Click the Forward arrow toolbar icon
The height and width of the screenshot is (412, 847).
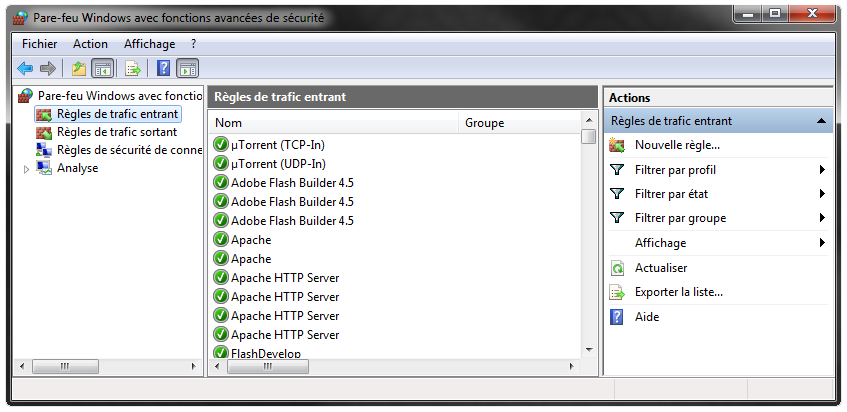[x=48, y=69]
